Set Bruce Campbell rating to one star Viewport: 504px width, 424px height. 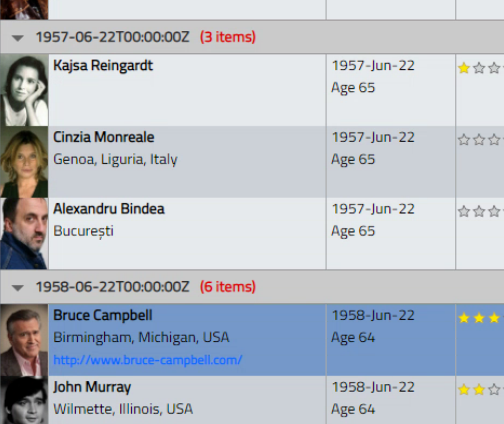[x=464, y=318]
